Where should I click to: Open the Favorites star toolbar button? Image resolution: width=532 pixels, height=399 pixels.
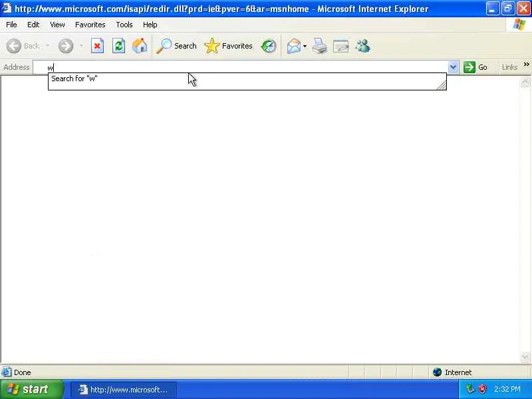point(228,46)
